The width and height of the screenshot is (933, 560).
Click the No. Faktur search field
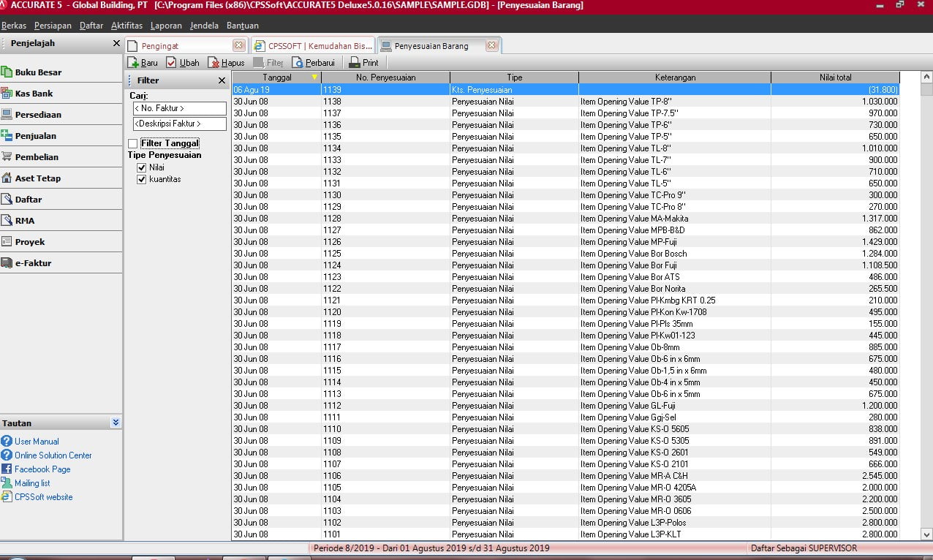(x=179, y=108)
